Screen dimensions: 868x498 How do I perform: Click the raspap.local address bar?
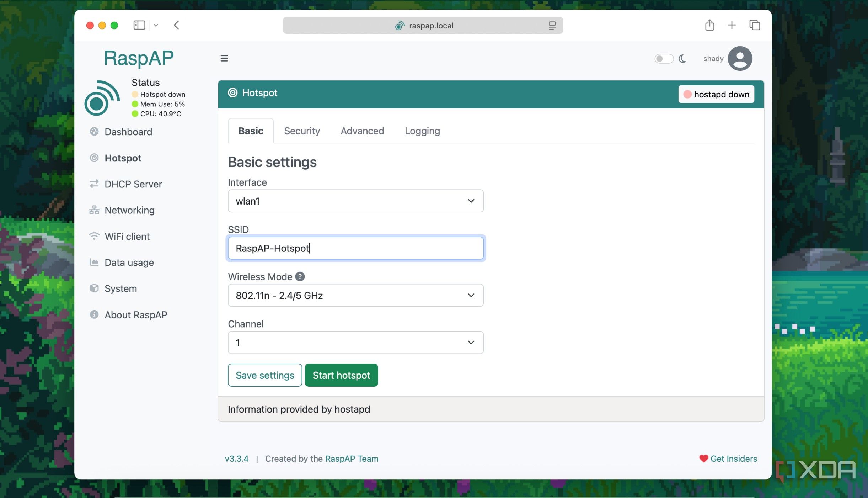(x=423, y=25)
